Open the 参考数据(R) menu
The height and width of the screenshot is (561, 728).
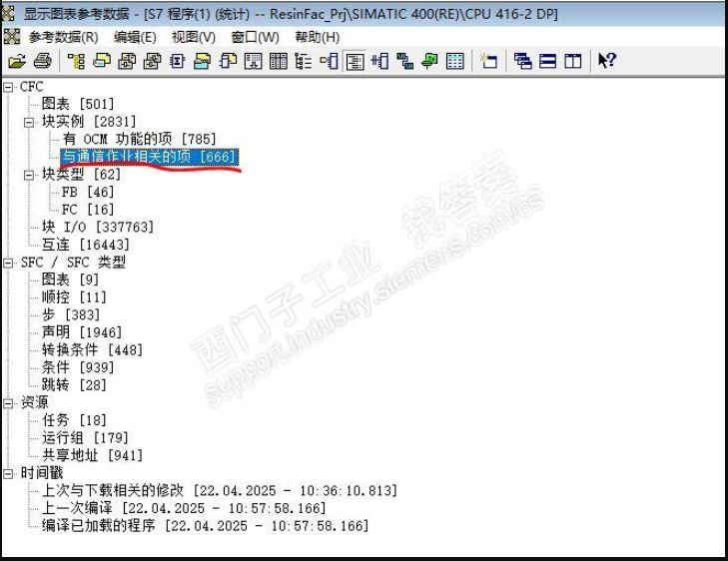[x=64, y=37]
